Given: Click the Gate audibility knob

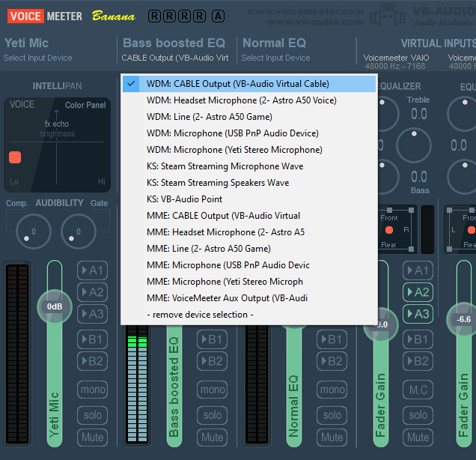Looking at the screenshot, I should (79, 231).
